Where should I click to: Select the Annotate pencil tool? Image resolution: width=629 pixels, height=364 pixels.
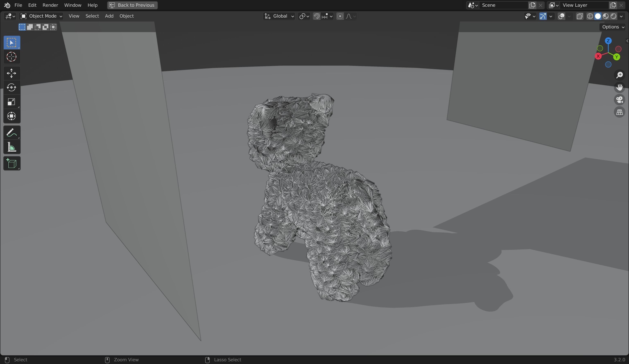[x=11, y=133]
